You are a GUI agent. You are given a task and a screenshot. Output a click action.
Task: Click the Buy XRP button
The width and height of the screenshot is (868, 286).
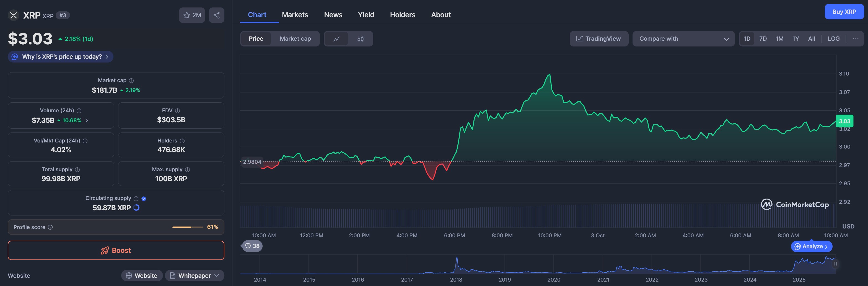click(844, 12)
